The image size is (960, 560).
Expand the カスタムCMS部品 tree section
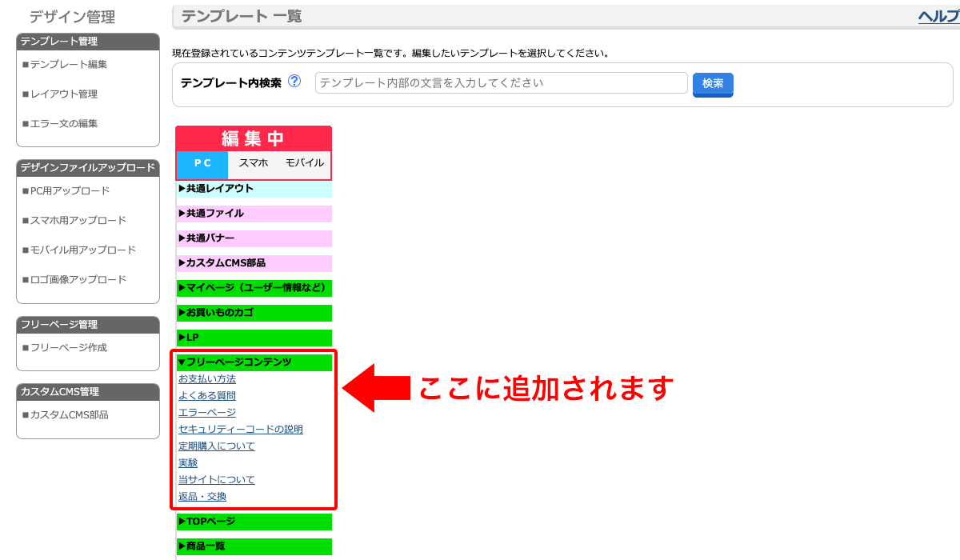tap(222, 263)
